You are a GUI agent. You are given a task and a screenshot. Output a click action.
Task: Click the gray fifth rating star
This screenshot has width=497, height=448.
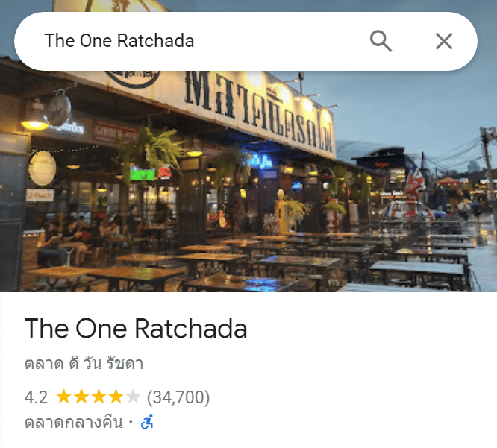click(133, 397)
